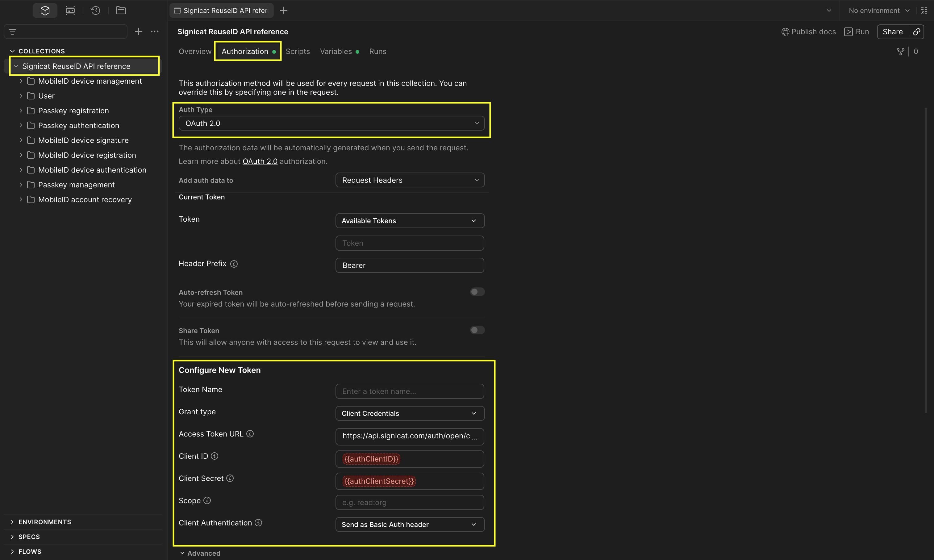Click the Publish docs button
Viewport: 934px width, 560px height.
coord(808,32)
